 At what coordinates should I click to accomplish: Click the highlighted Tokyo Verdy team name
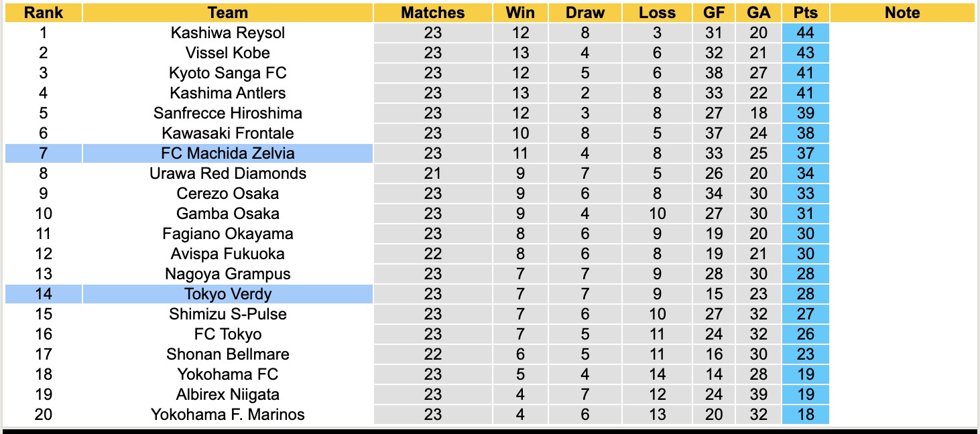[x=228, y=294]
